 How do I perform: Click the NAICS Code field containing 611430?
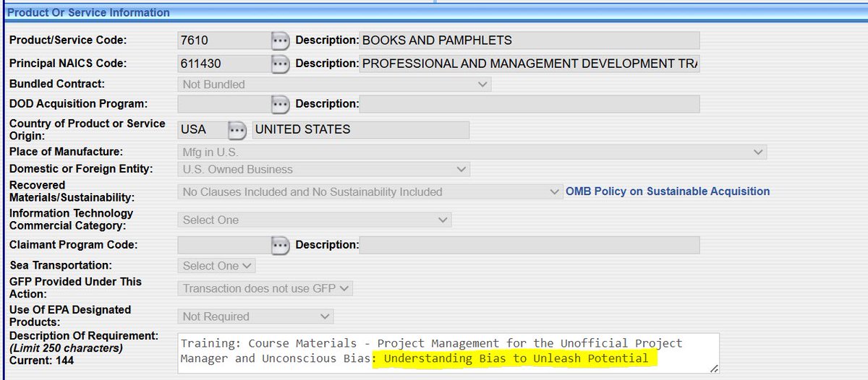223,64
